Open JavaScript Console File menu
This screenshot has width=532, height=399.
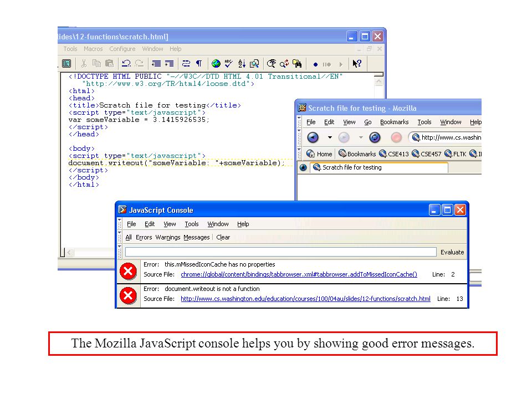tap(131, 224)
